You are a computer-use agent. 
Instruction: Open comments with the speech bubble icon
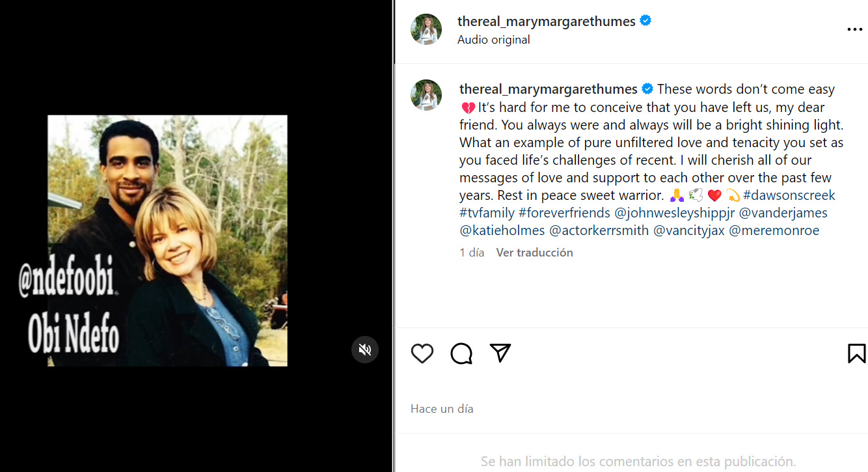point(461,353)
